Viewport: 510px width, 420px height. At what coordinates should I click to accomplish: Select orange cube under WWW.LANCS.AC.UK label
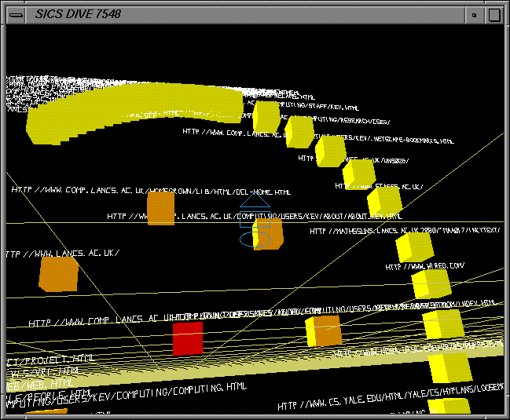(x=59, y=274)
